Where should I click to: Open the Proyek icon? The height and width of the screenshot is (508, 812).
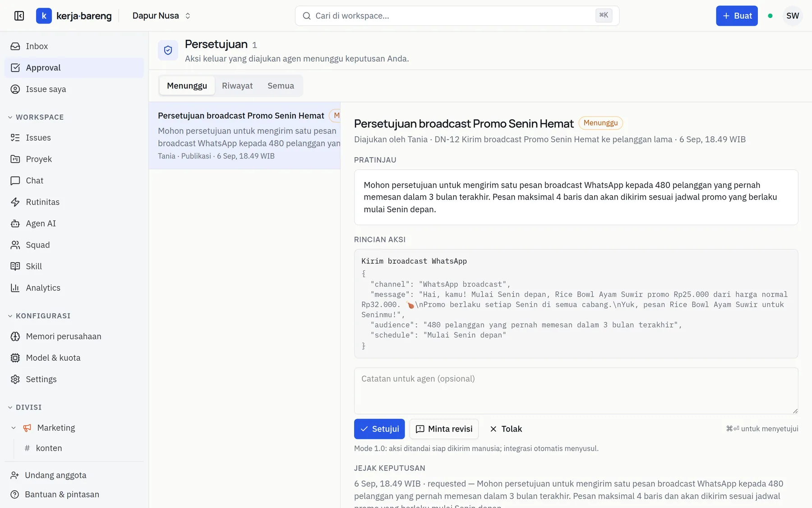coord(15,159)
